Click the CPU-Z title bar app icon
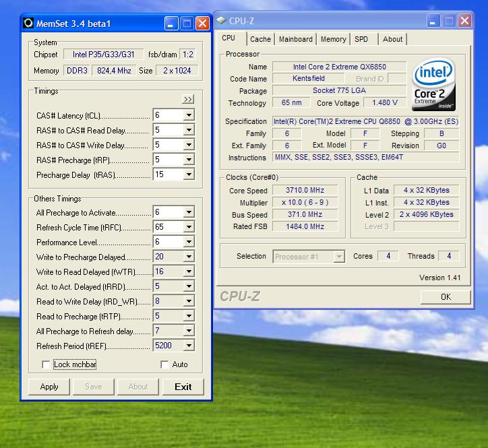Image resolution: width=488 pixels, height=448 pixels. click(221, 20)
